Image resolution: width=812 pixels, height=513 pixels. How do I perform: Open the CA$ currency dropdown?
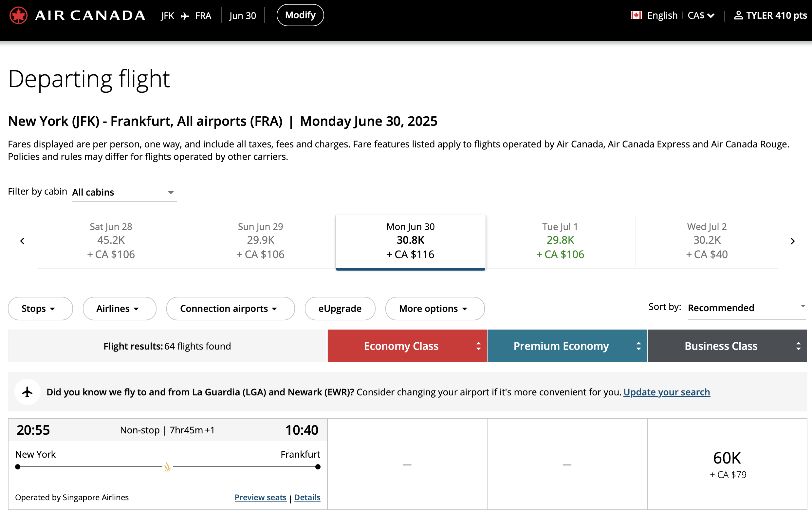[701, 15]
